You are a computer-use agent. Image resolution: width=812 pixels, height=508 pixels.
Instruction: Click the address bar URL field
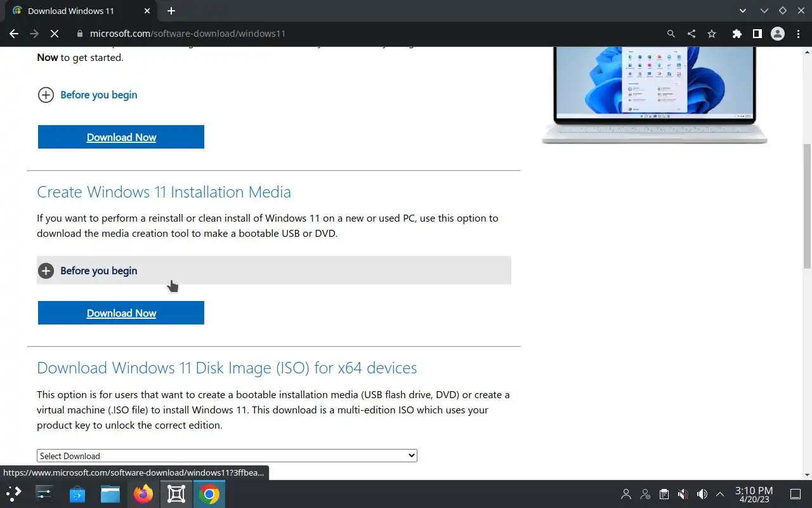point(368,34)
